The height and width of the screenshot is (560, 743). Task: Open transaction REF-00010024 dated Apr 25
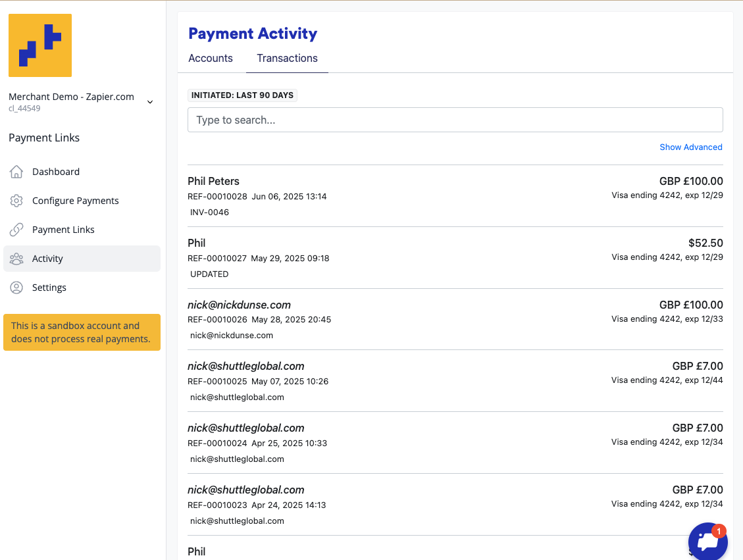click(455, 442)
